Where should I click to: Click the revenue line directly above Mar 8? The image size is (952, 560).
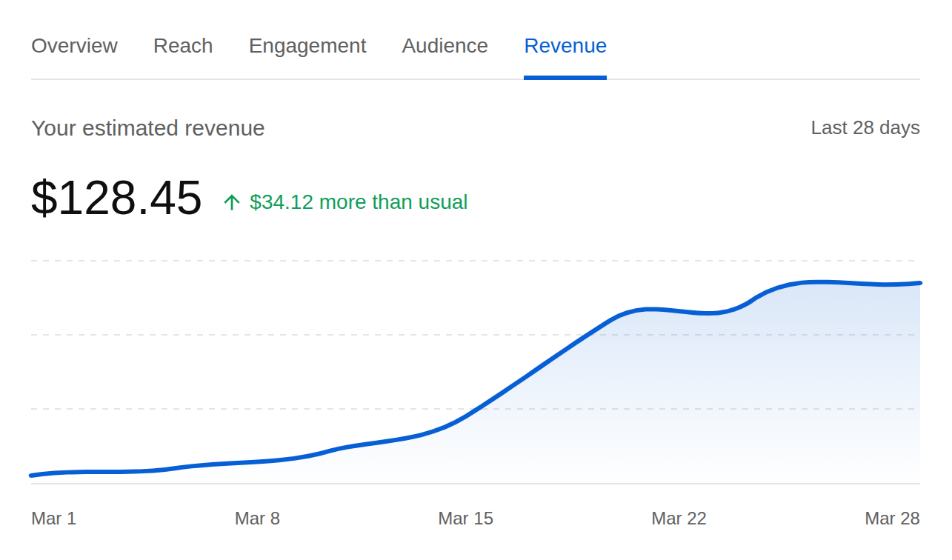(x=257, y=461)
